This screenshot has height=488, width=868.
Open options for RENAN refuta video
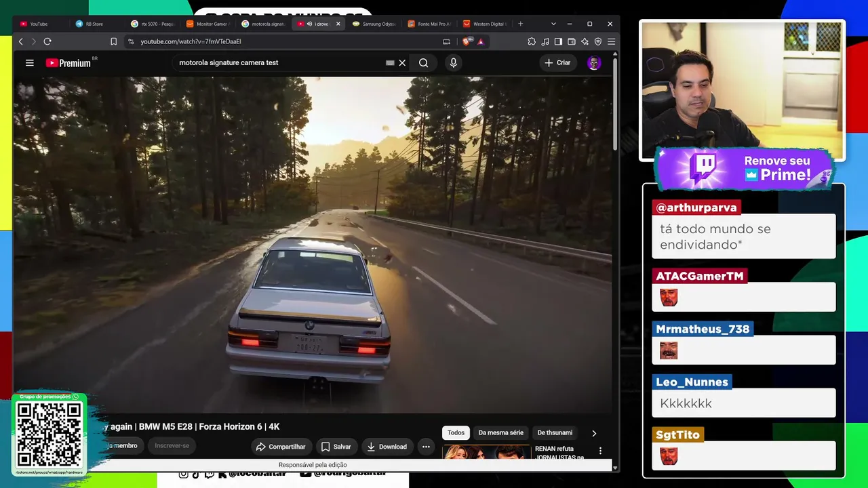[x=600, y=451]
